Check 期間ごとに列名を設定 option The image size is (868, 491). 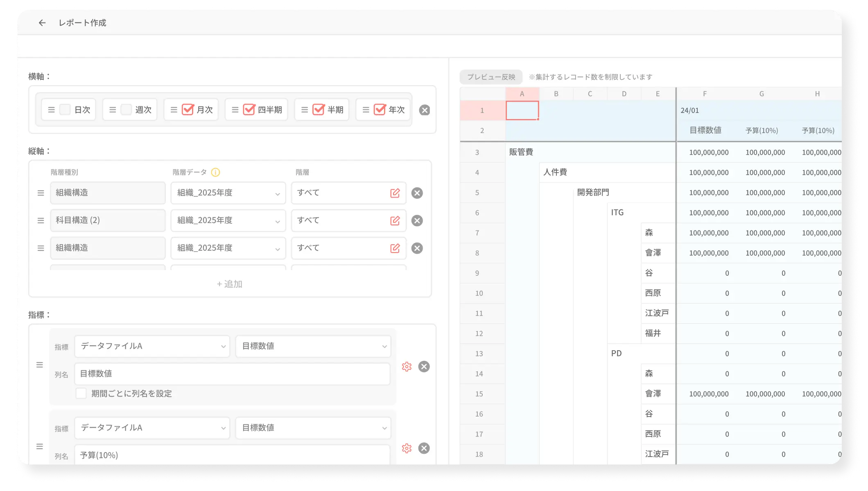point(81,393)
